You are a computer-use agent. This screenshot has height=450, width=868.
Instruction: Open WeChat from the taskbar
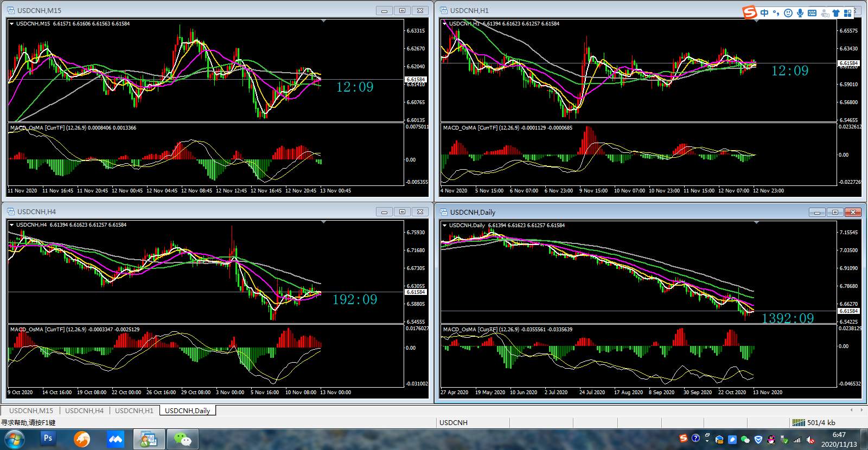click(x=183, y=439)
